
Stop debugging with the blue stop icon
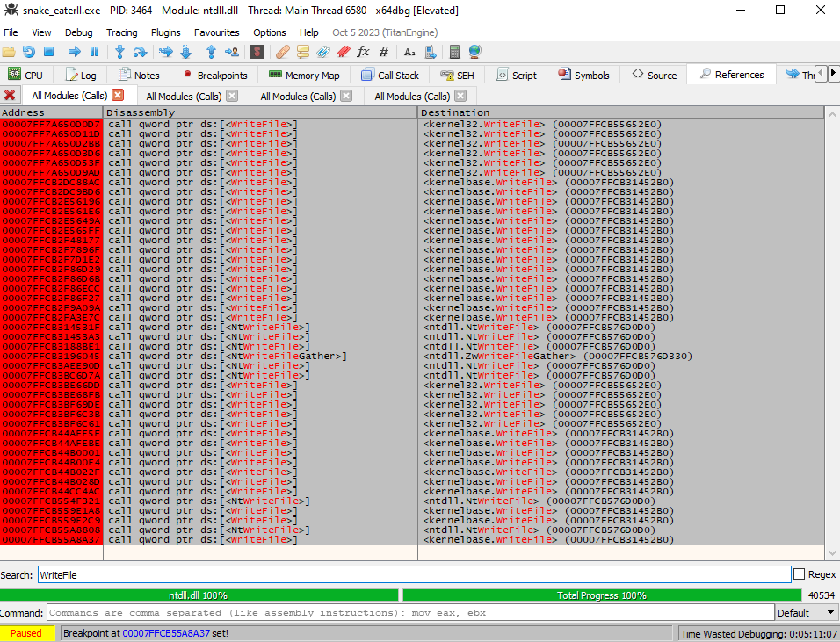48,52
